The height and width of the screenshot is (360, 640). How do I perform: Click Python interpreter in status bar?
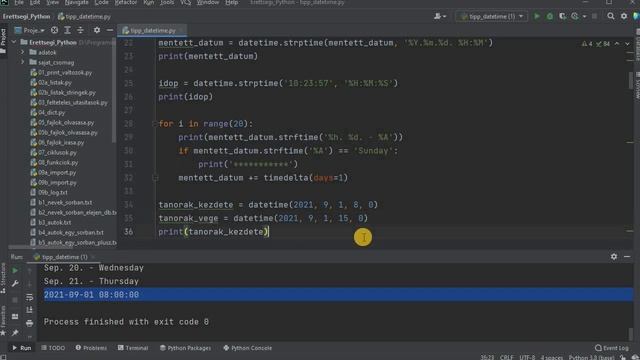pyautogui.click(x=591, y=357)
